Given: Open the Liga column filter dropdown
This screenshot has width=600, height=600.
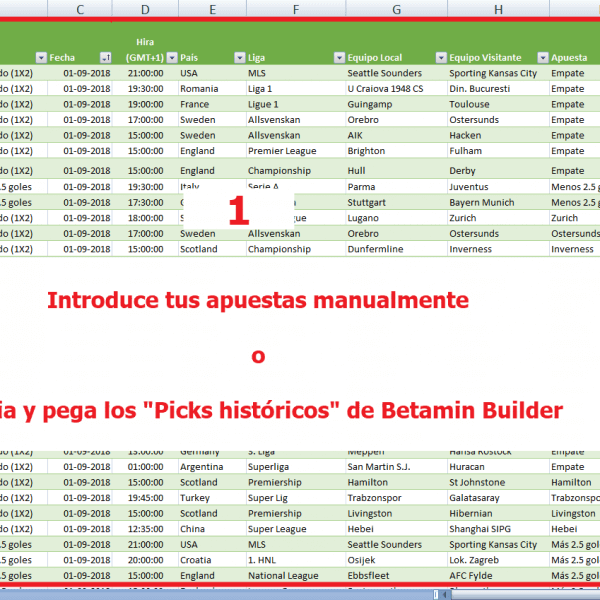Looking at the screenshot, I should [339, 57].
